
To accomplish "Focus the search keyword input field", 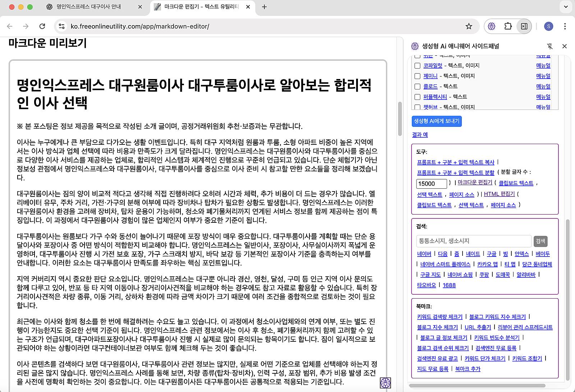I will pyautogui.click(x=473, y=241).
